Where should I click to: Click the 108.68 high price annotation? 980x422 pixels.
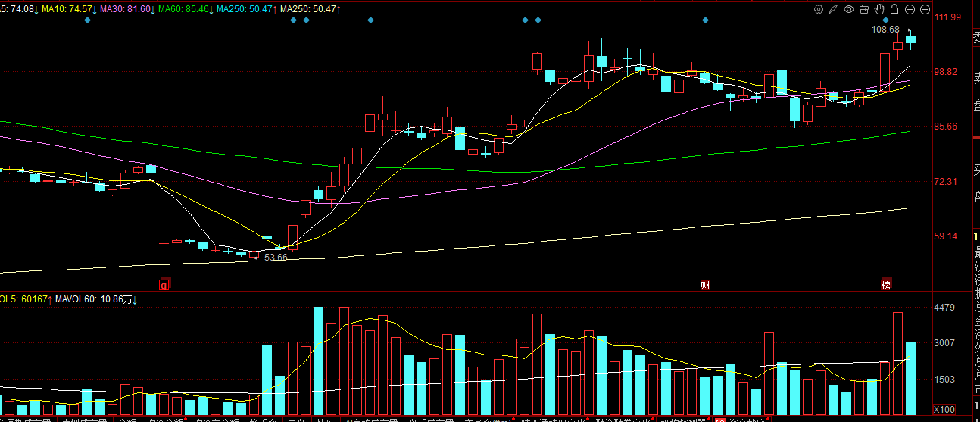point(885,30)
